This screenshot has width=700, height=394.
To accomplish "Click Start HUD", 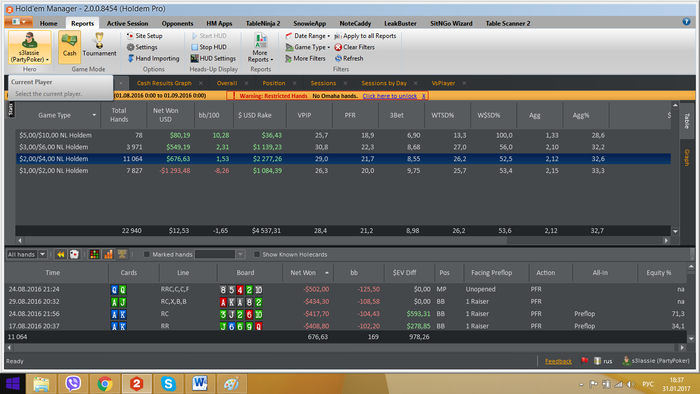I will pyautogui.click(x=209, y=36).
